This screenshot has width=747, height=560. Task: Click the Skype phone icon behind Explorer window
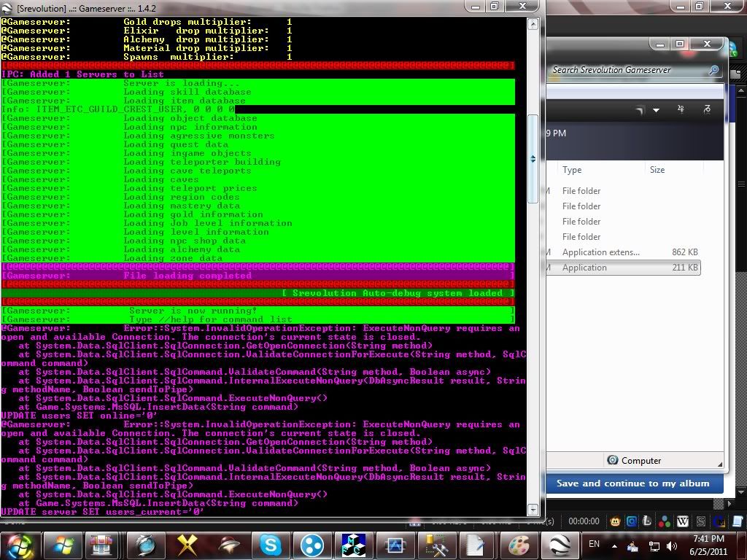[x=732, y=48]
